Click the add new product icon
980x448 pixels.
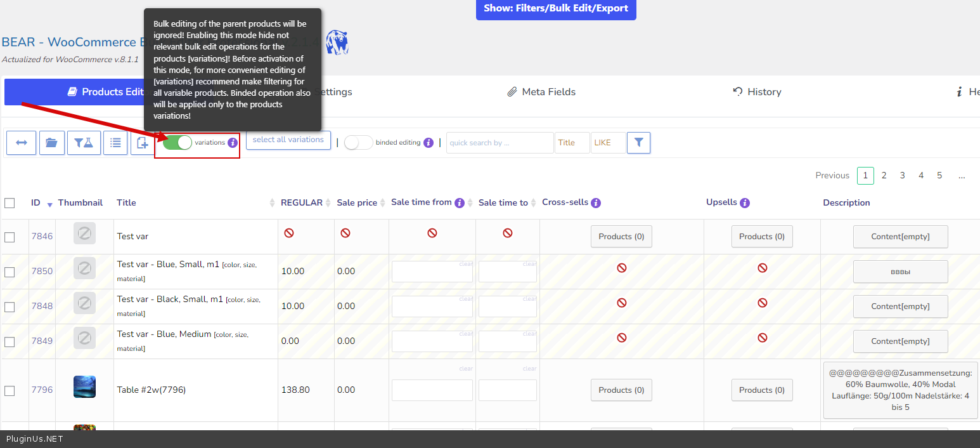pos(142,143)
